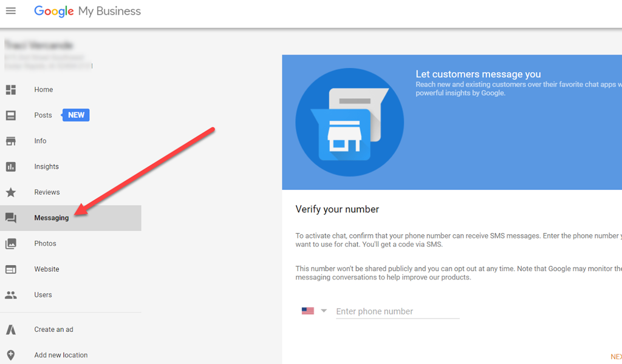Click the AdWords Create an ad icon
This screenshot has height=364, width=622.
pyautogui.click(x=11, y=329)
